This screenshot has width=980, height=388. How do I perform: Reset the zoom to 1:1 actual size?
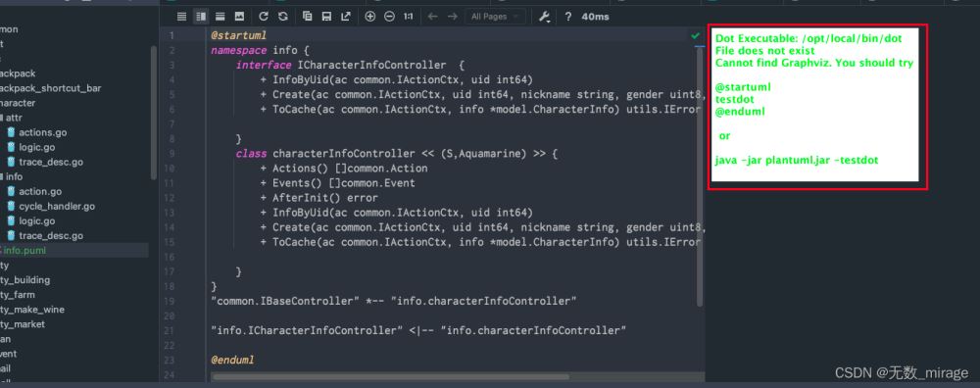(408, 17)
